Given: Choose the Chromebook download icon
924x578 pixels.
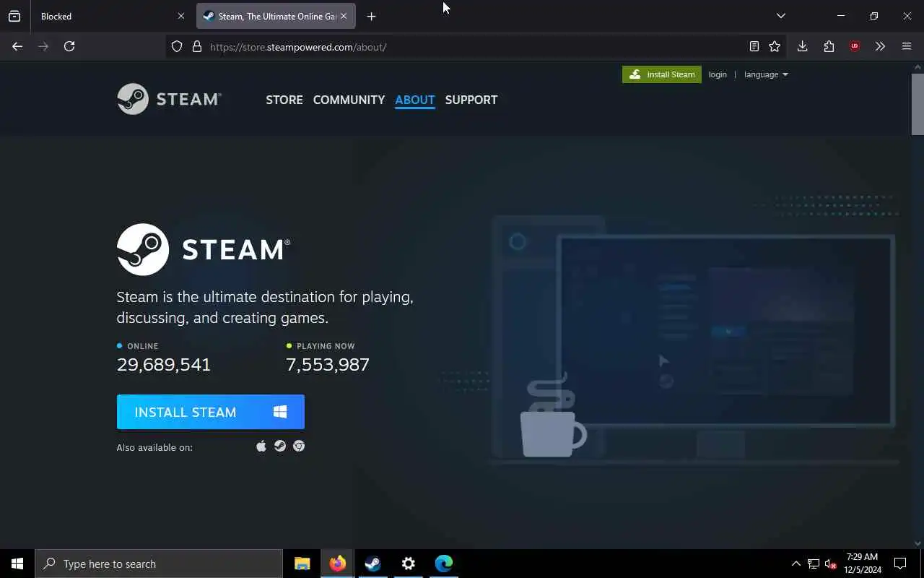Looking at the screenshot, I should (x=299, y=447).
